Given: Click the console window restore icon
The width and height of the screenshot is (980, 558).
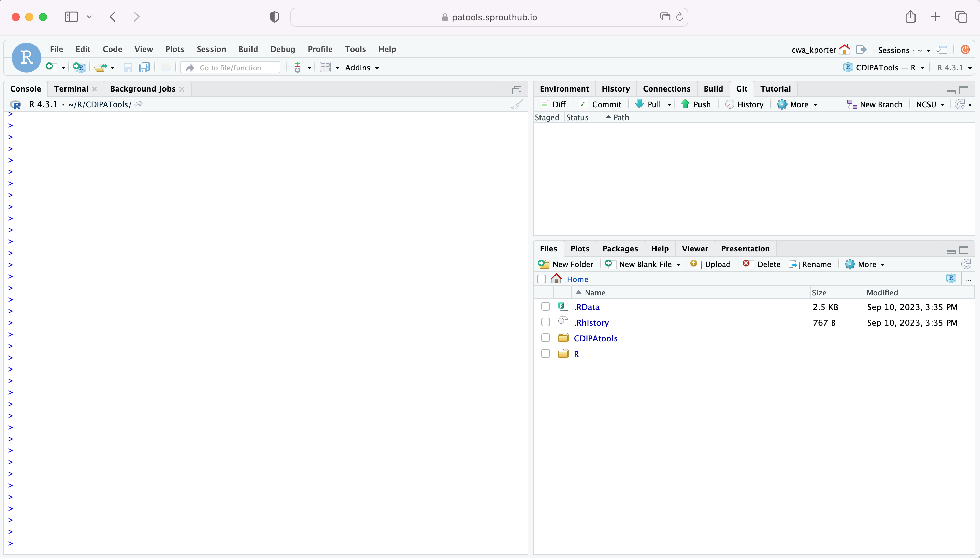Looking at the screenshot, I should (x=516, y=90).
